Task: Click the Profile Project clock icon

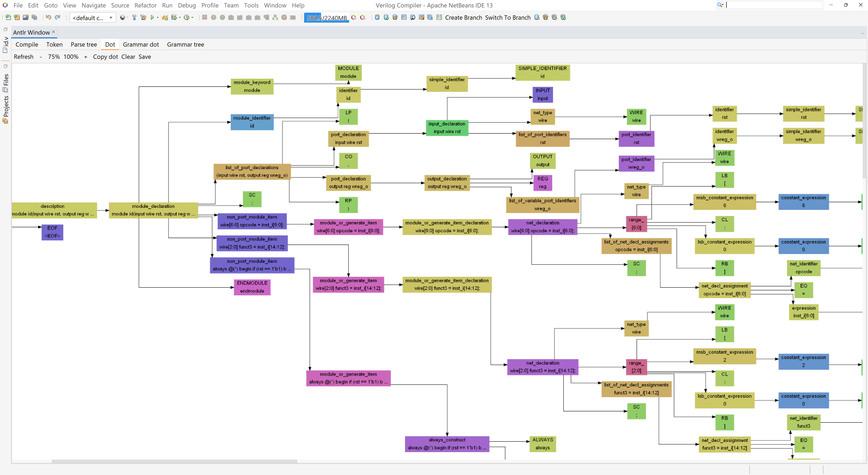Action: click(x=187, y=18)
